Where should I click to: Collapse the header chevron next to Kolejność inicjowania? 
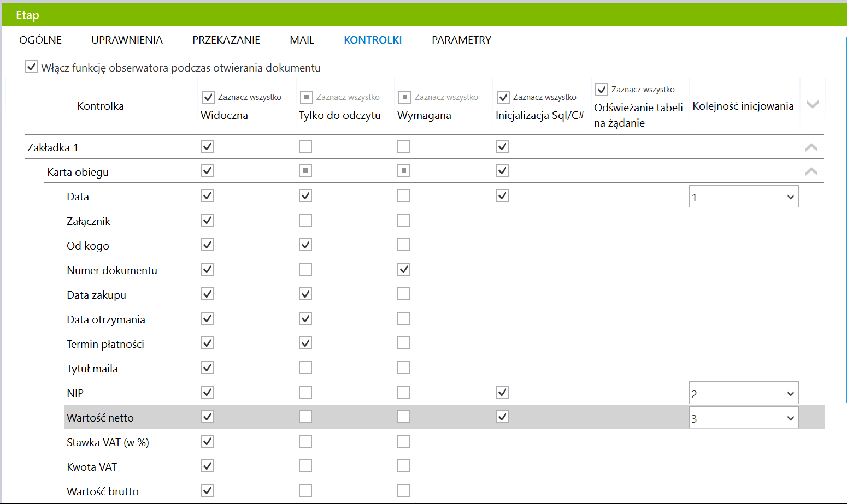[813, 104]
